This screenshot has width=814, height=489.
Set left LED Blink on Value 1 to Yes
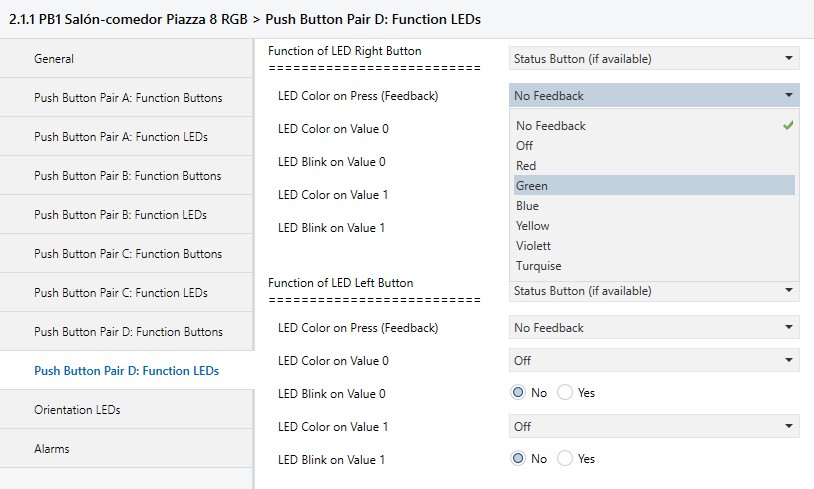tap(566, 459)
